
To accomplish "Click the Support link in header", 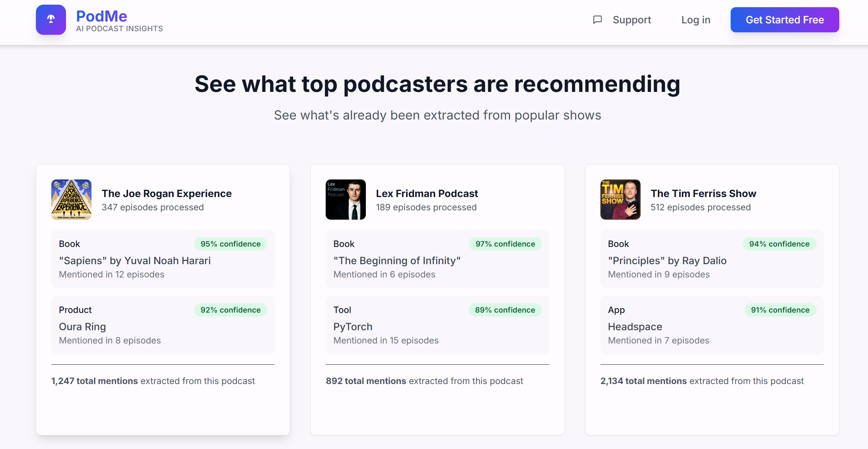I will pos(632,20).
